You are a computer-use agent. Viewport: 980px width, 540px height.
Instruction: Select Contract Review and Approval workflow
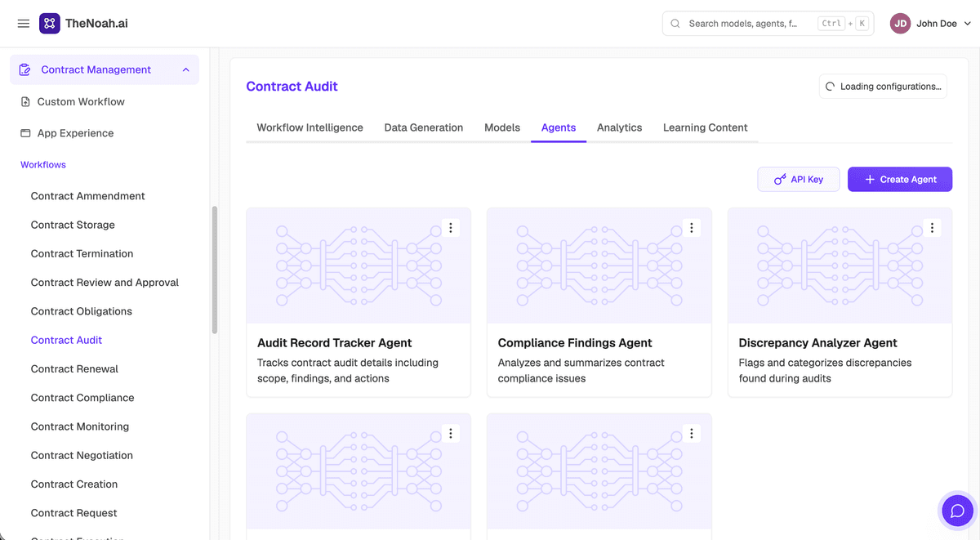tap(105, 283)
